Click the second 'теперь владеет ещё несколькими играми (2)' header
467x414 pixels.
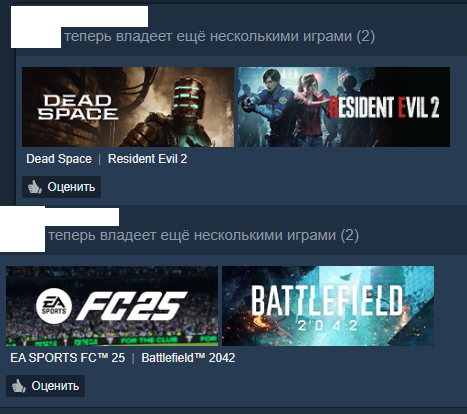pos(204,235)
